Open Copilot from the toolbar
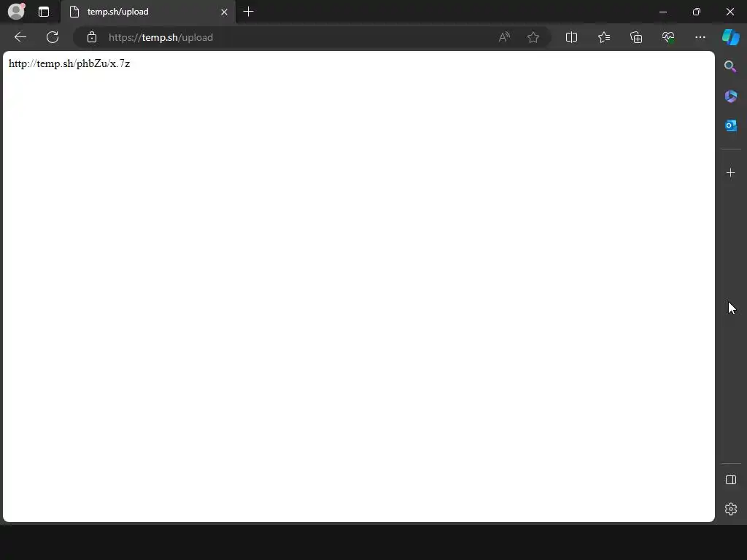 (731, 37)
